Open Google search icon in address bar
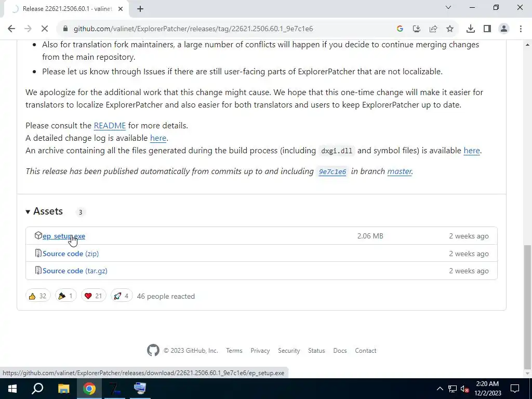 pos(400,29)
